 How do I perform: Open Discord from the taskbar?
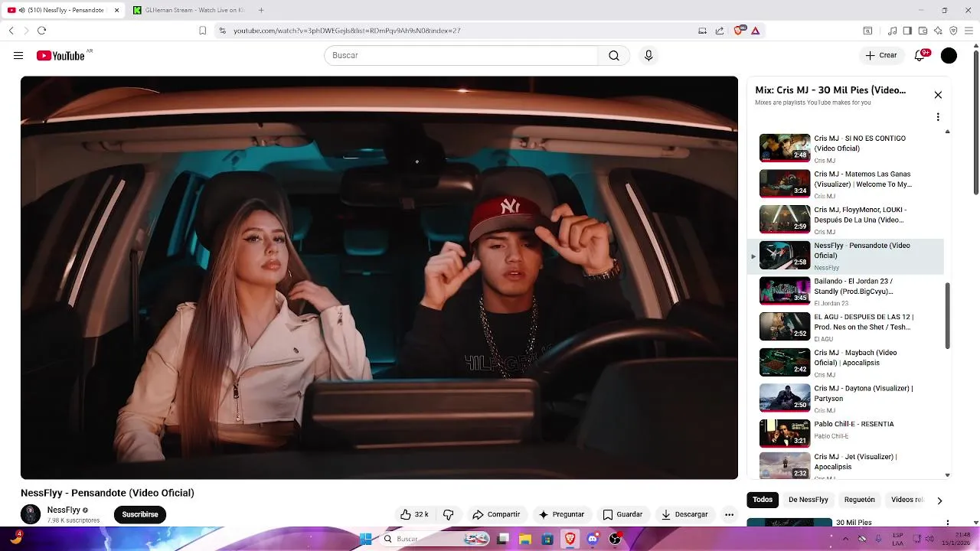point(593,539)
